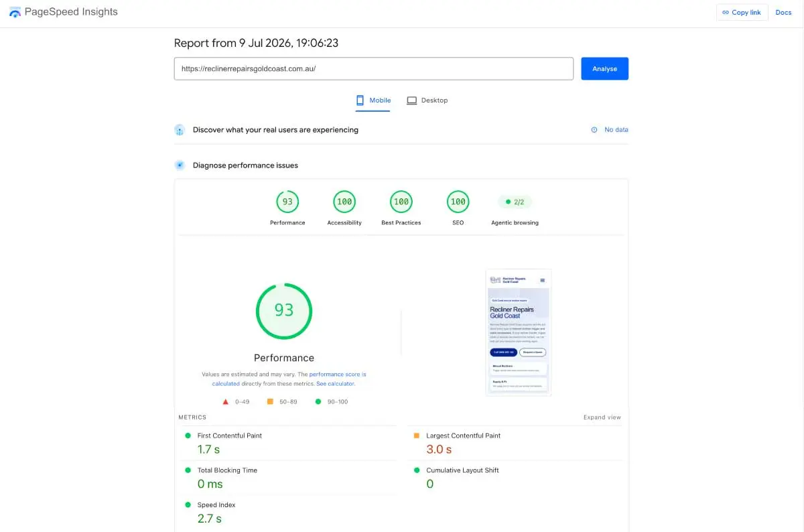This screenshot has height=532, width=804.
Task: Select the Accessibility 100 score gauge
Action: (344, 202)
